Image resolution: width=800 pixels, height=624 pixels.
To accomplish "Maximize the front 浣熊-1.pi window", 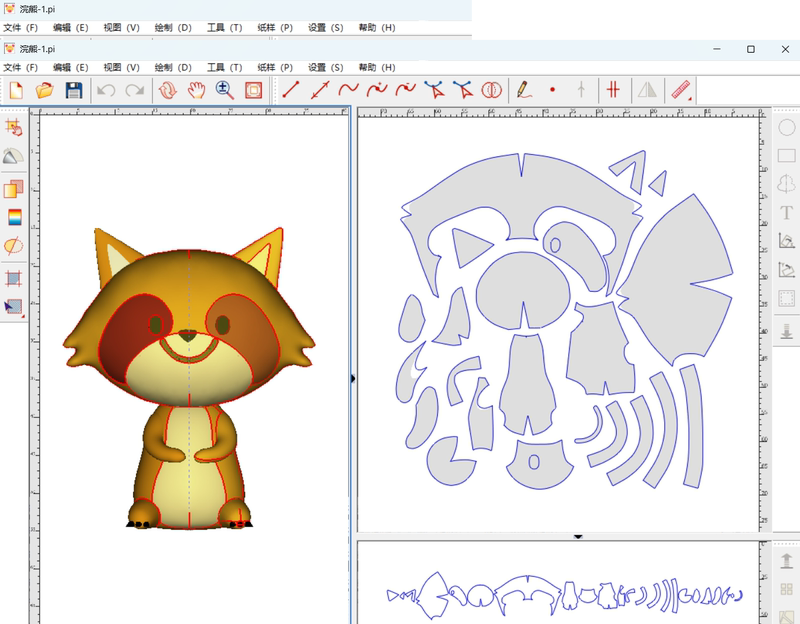I will tap(751, 49).
